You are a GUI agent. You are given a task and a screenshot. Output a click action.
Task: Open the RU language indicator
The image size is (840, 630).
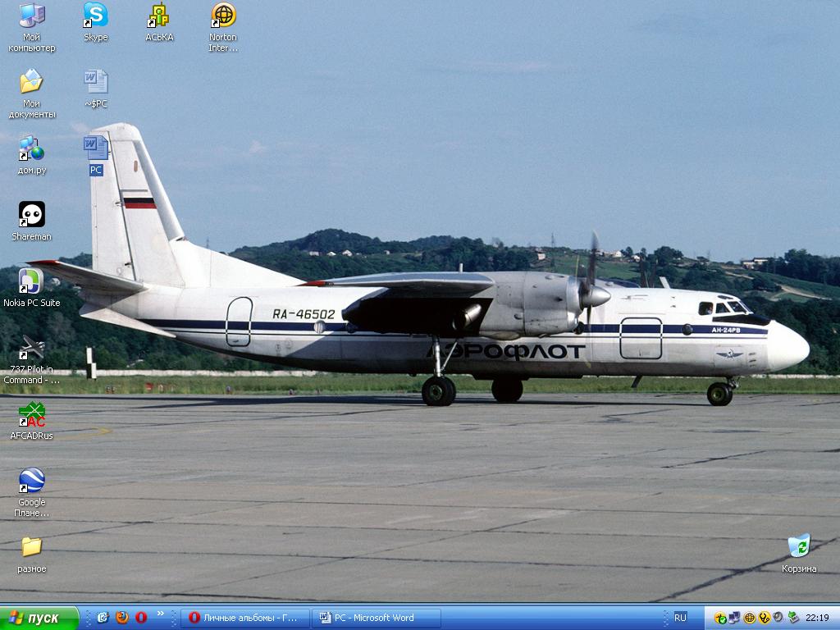click(x=680, y=618)
